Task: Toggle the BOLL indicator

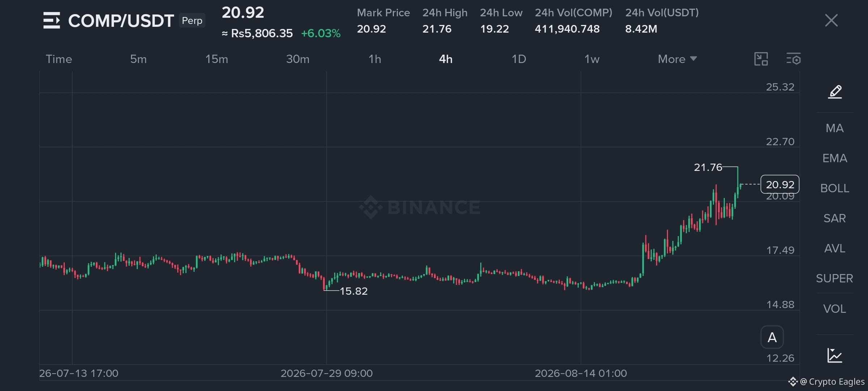Action: (x=835, y=188)
